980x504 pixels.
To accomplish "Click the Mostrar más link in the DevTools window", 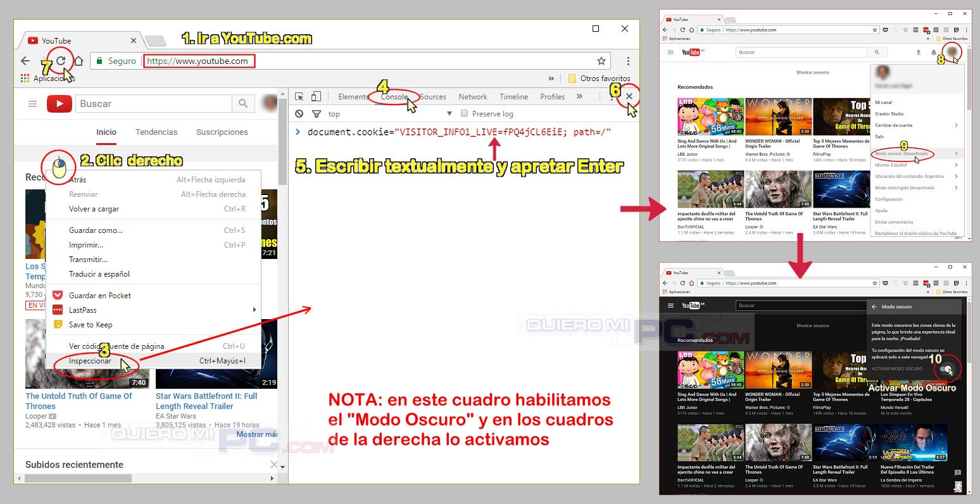I will point(257,434).
